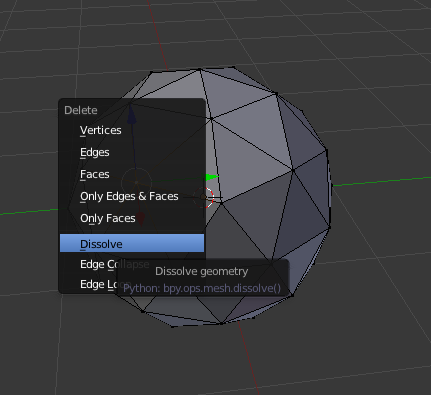Select the Edges delete option
The image size is (431, 395).
click(x=132, y=152)
